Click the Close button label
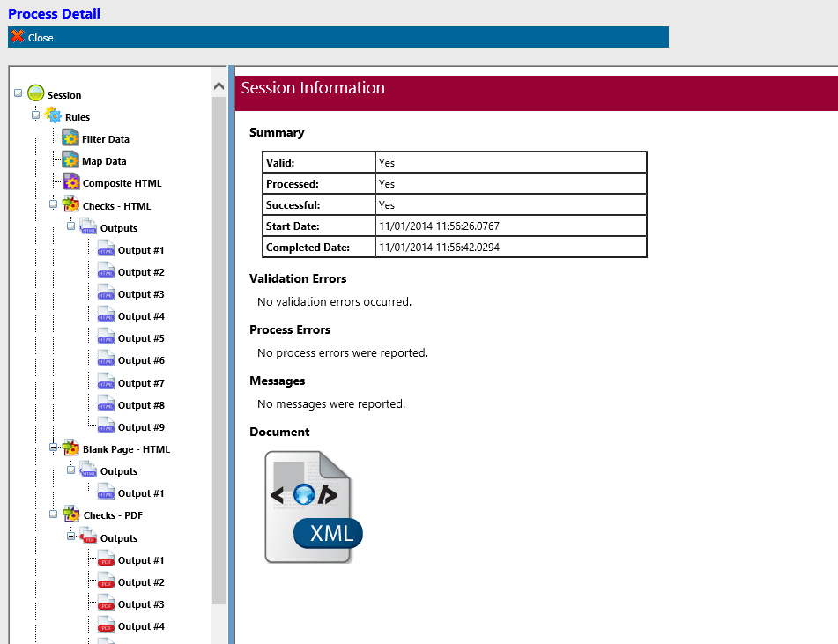This screenshot has width=838, height=644. point(41,38)
